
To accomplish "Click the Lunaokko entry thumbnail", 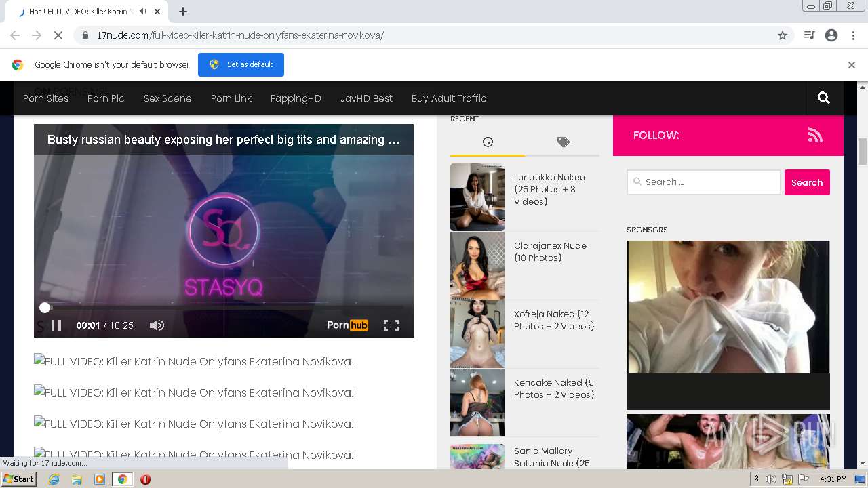I will (x=477, y=197).
